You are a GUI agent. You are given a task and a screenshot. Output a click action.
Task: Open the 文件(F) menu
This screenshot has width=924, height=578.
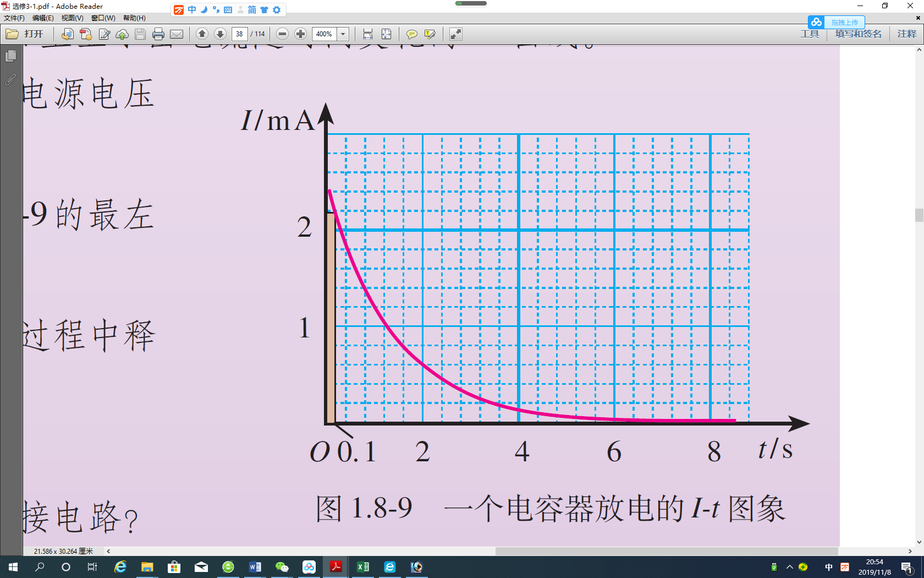(x=14, y=18)
